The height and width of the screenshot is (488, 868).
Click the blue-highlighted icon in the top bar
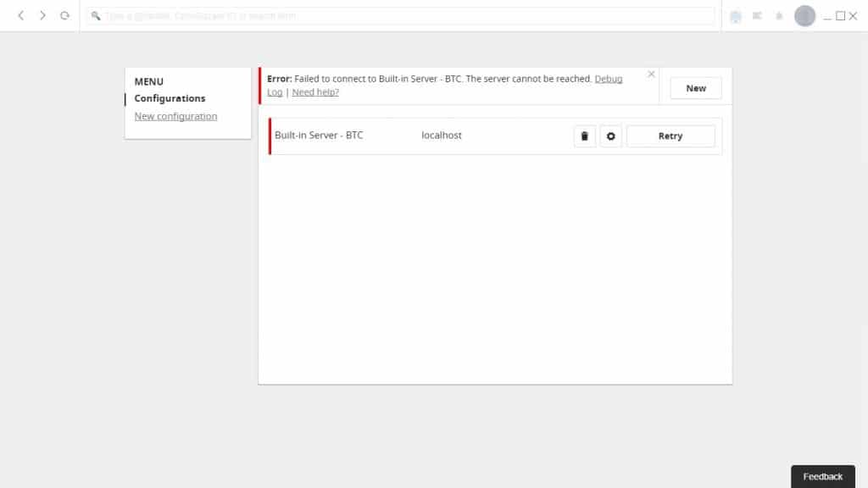pos(735,17)
